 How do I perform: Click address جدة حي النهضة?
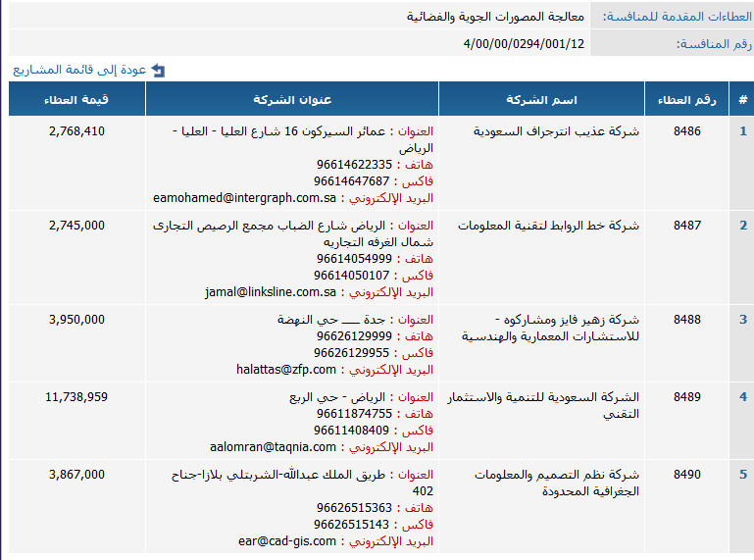pyautogui.click(x=331, y=320)
